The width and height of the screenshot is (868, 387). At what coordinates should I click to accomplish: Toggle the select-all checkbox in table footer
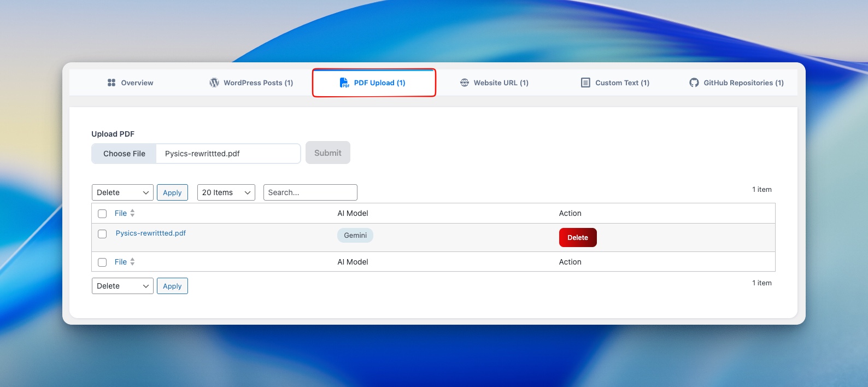102,262
